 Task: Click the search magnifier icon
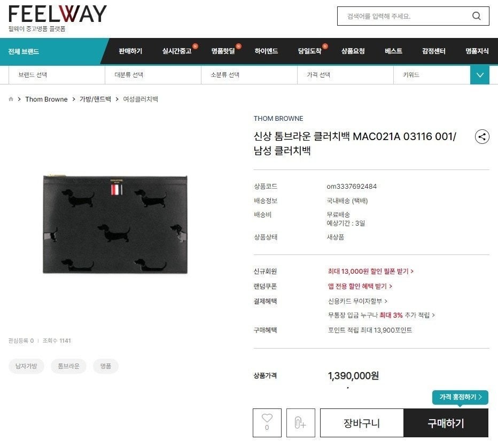tap(476, 16)
